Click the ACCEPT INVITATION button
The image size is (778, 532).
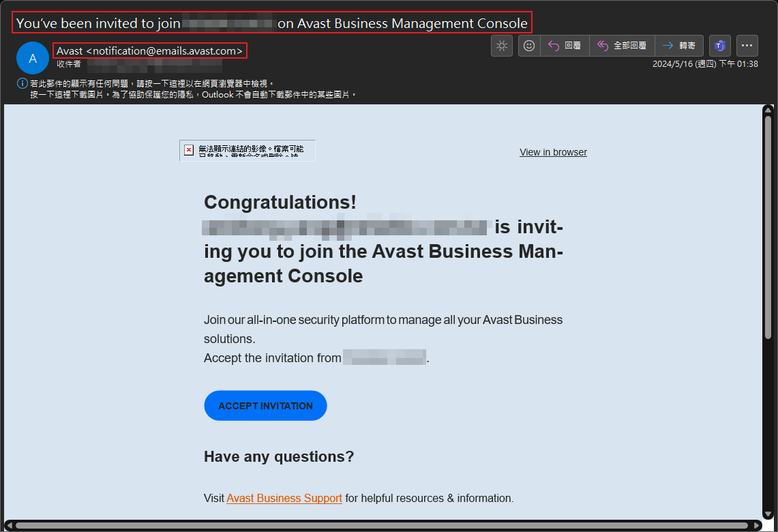click(265, 405)
